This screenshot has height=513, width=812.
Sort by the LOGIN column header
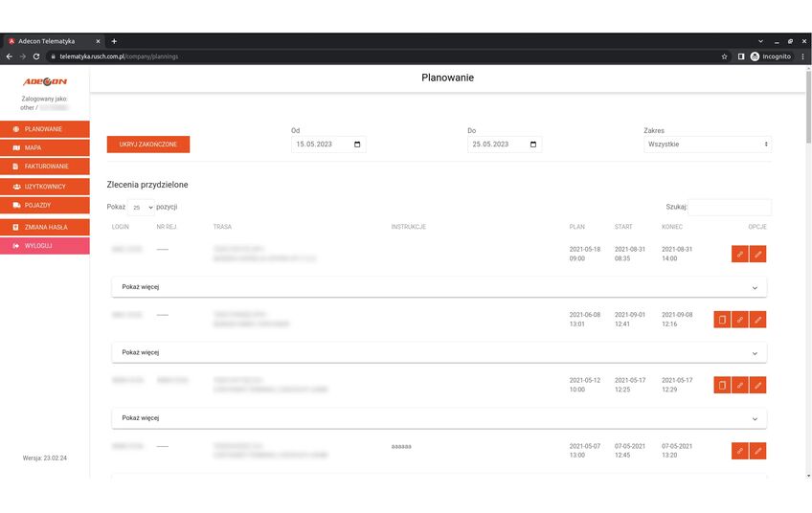120,227
